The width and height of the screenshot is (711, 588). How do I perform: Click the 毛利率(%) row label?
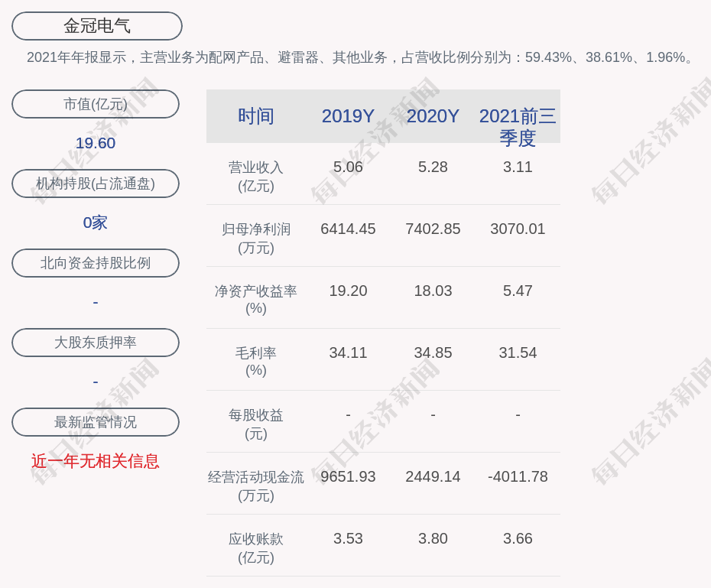point(256,362)
